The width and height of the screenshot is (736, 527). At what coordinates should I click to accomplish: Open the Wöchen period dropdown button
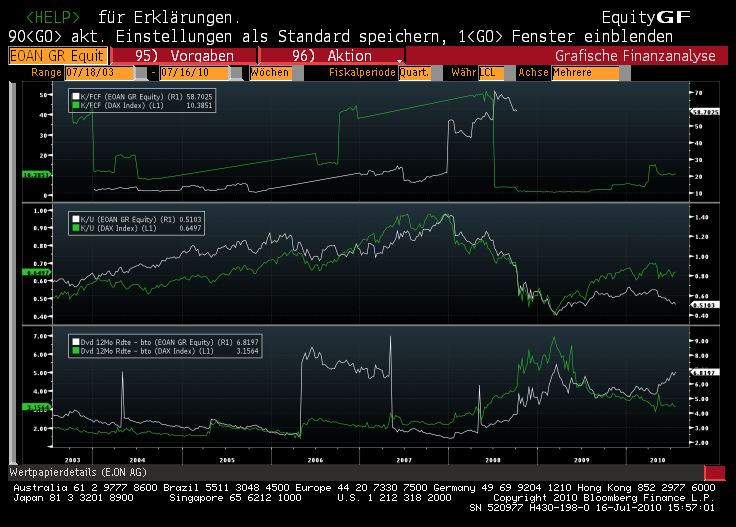pyautogui.click(x=298, y=73)
